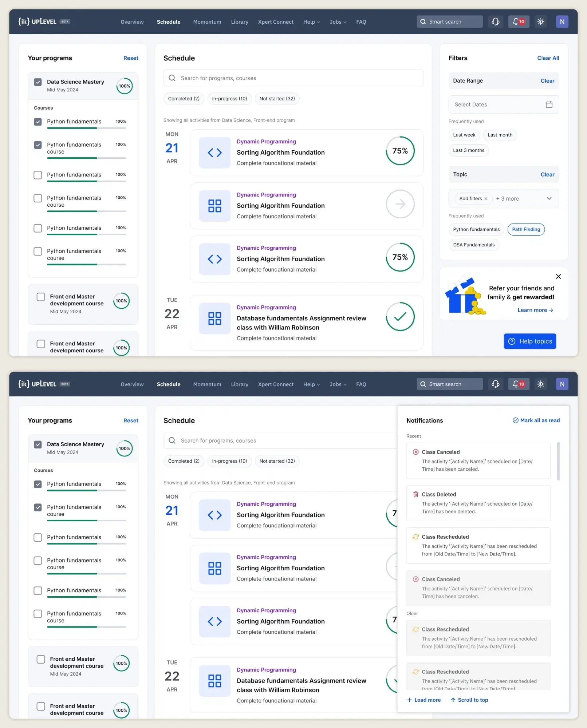Open Xpert Connect in Notifications screen navbar
The image size is (587, 728).
(x=276, y=384)
